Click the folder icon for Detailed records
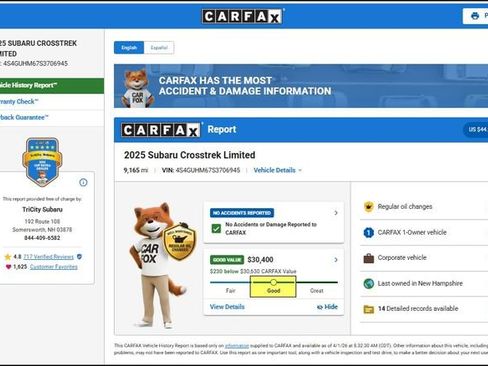This screenshot has height=366, width=488. [368, 309]
